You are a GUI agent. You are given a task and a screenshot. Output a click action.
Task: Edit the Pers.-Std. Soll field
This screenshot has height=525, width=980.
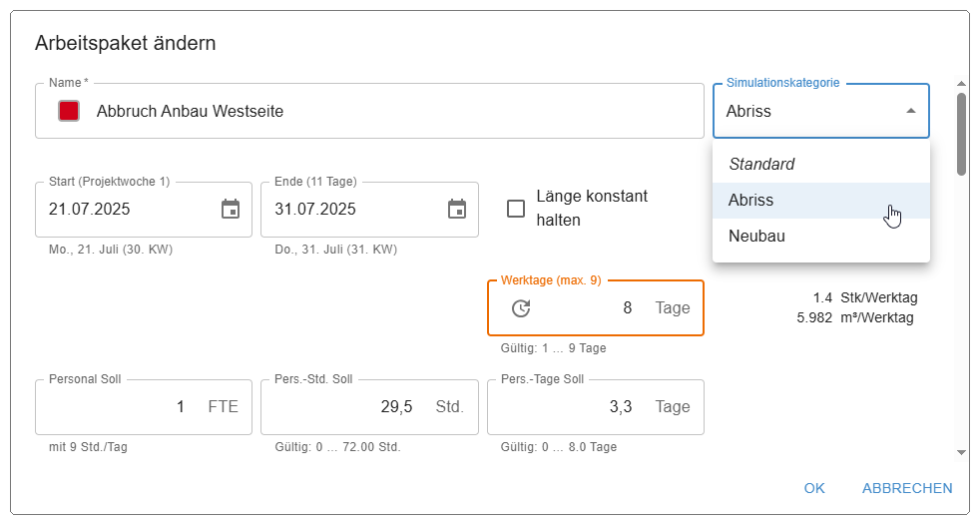tap(349, 407)
